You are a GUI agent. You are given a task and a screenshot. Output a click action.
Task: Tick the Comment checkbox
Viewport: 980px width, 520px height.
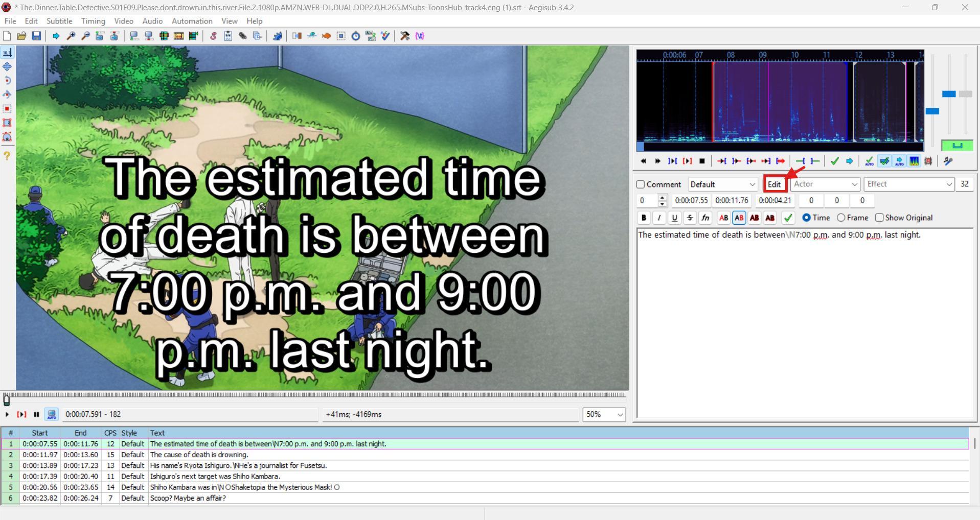641,184
